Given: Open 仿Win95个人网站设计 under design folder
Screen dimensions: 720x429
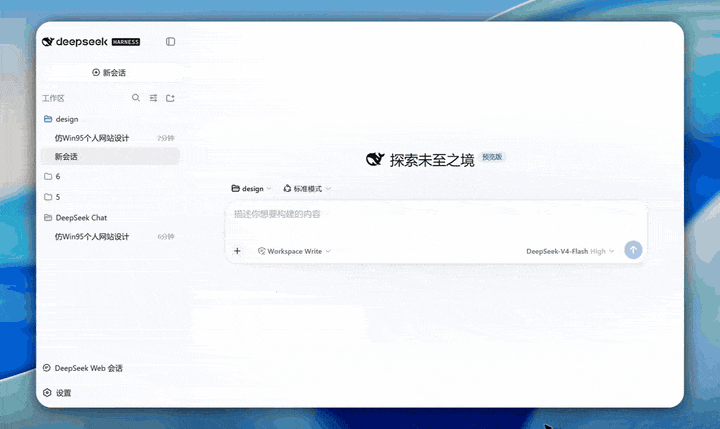Looking at the screenshot, I should (x=92, y=138).
